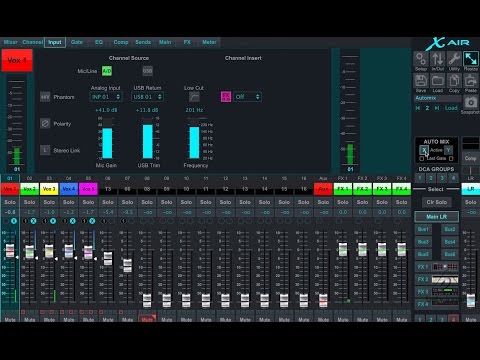
Task: Select DCA group 1
Action: pos(420,178)
